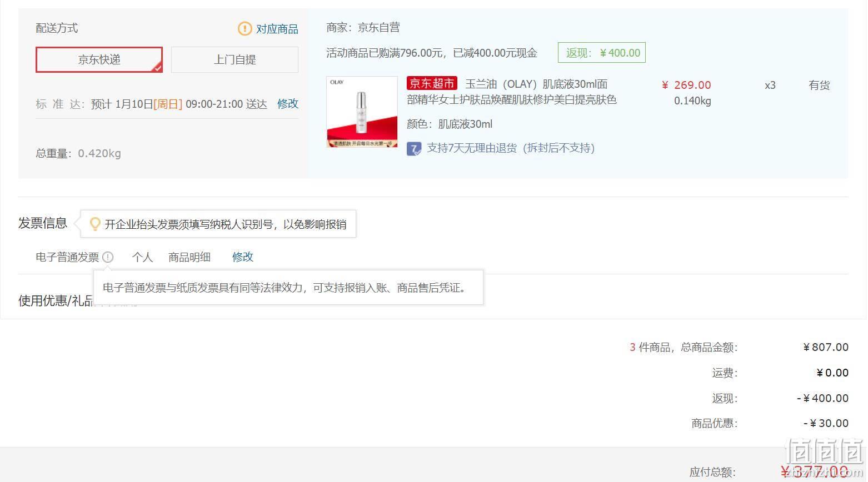Click the 返现 -¥400.00 summary value

click(822, 398)
